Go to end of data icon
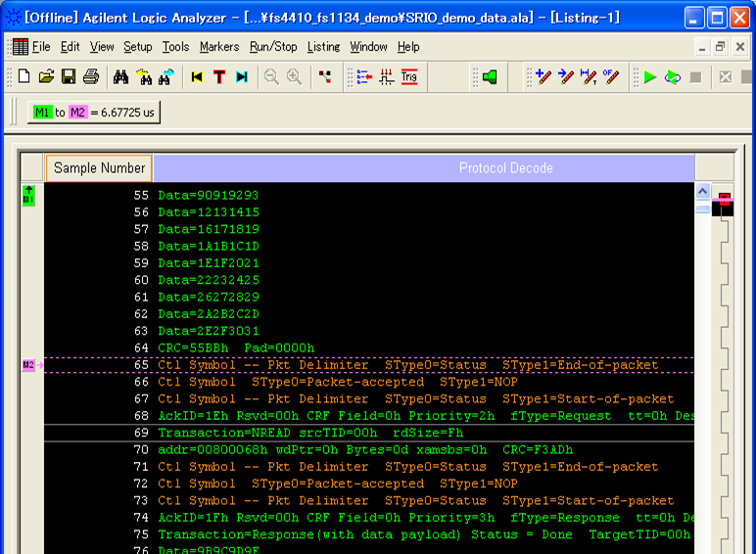This screenshot has width=756, height=554. (x=242, y=77)
